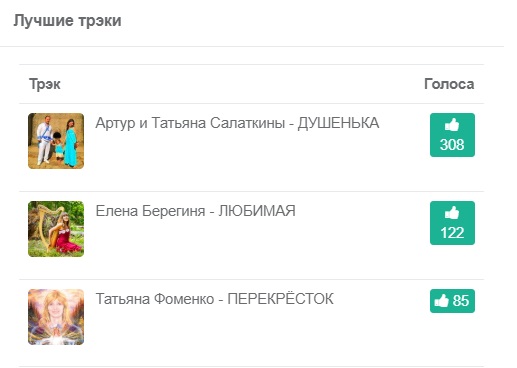
Task: Click the Трэк column header
Action: 45,84
